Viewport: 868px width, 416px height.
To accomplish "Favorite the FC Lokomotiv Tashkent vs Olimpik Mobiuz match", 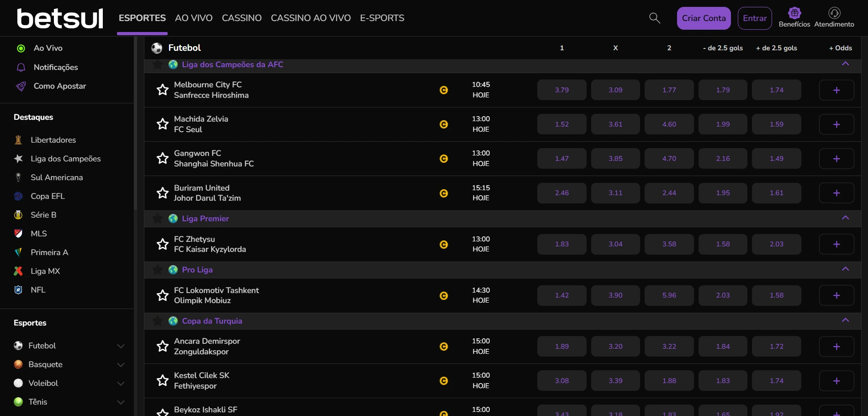I will (163, 295).
